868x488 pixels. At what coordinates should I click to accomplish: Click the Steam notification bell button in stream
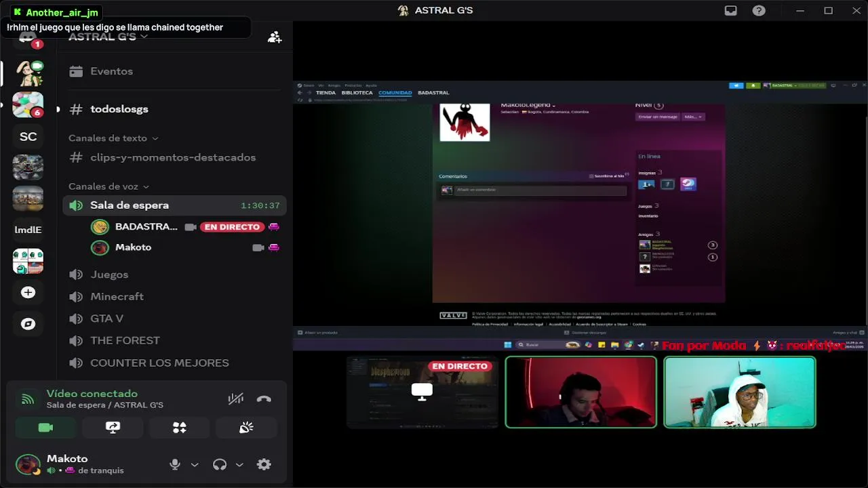coord(753,85)
